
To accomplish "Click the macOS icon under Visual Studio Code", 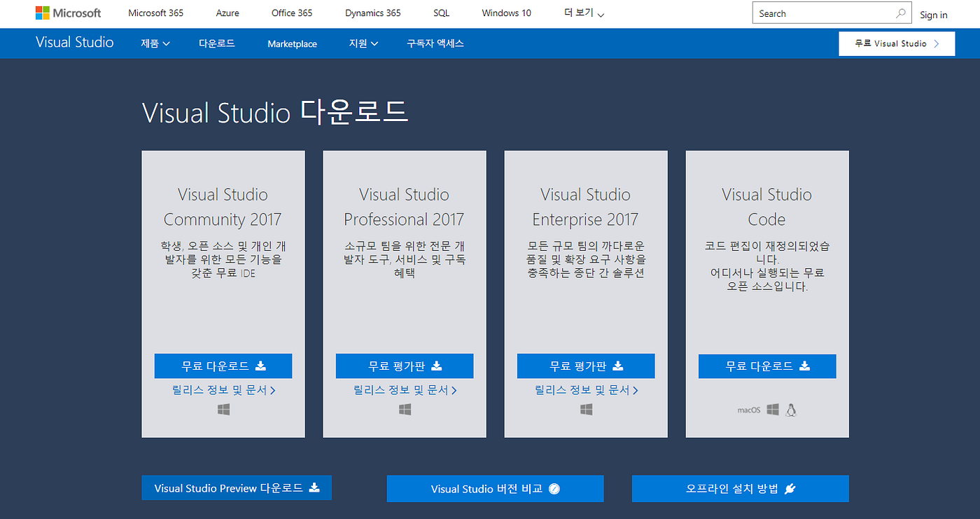I will [748, 410].
